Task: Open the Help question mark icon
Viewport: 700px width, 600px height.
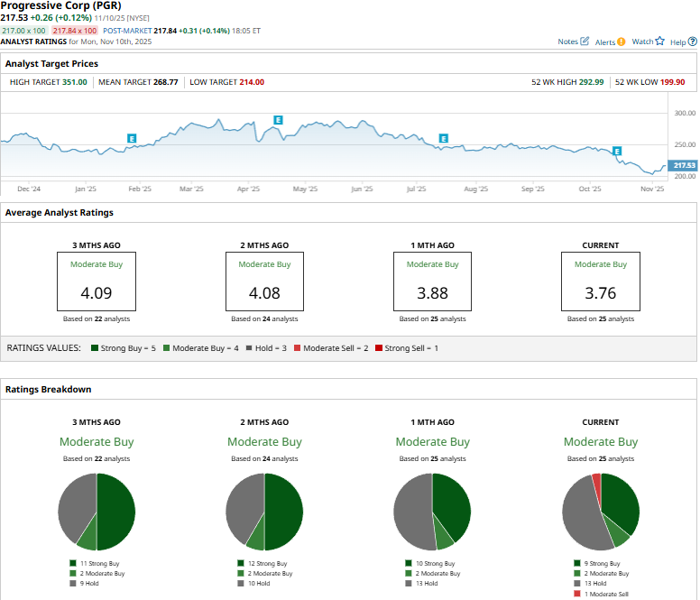Action: tap(691, 42)
